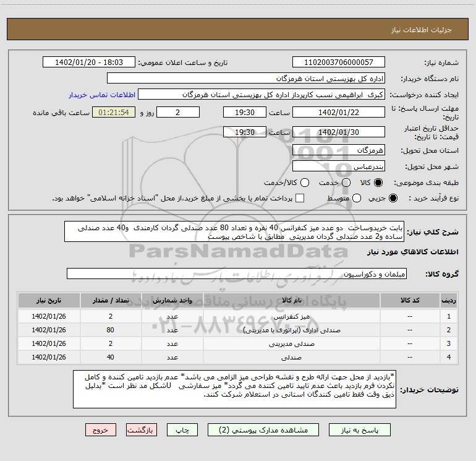Click the واحد شمارش column header
This screenshot has width=476, height=461.
[172, 300]
